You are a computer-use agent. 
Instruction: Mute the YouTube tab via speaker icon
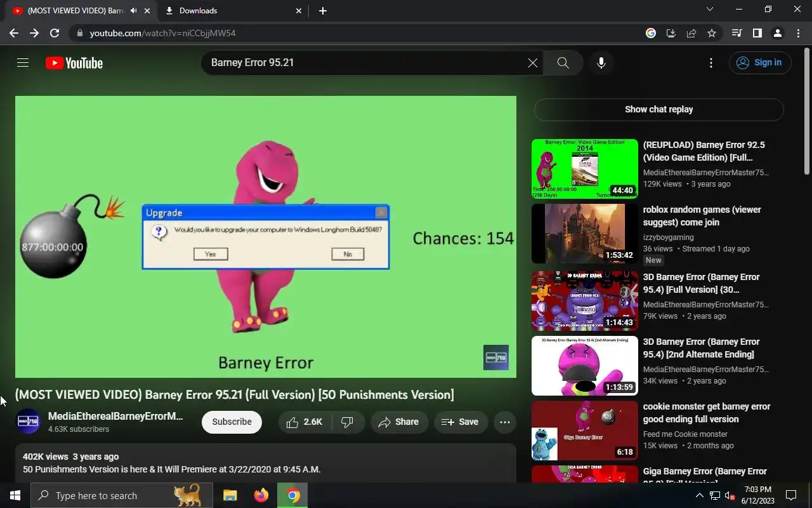[133, 11]
